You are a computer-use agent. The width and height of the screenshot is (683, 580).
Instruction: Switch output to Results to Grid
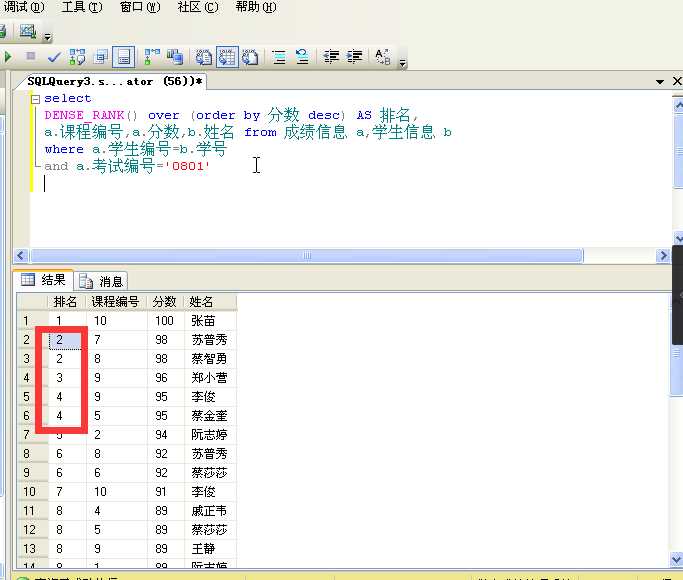click(x=227, y=57)
